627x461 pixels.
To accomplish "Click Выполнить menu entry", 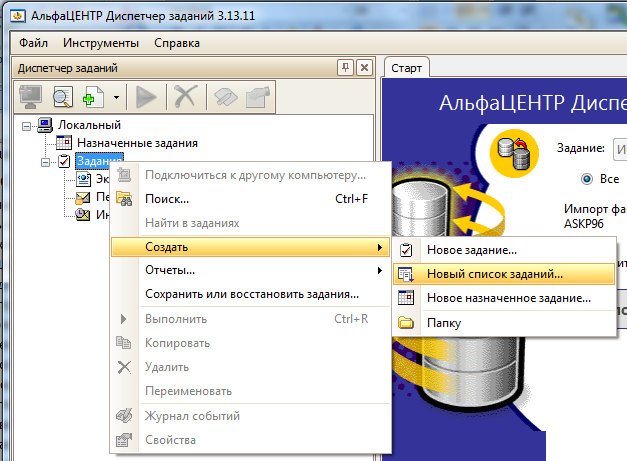I will tap(251, 319).
